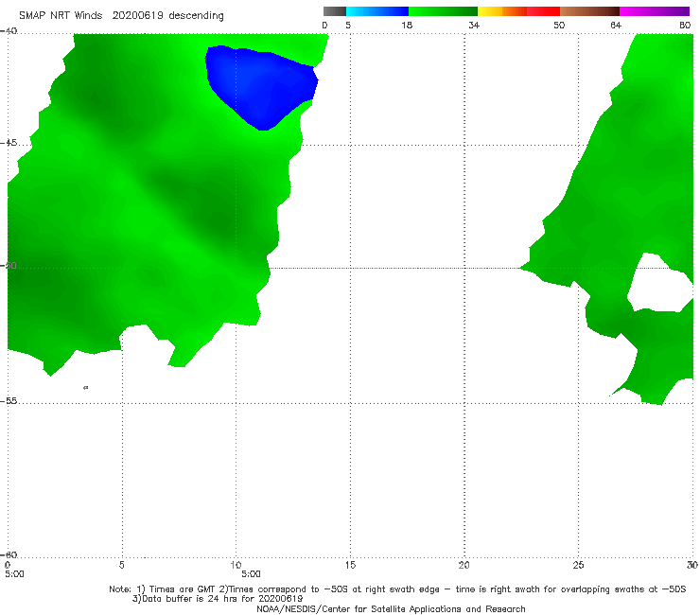Click the longitude axis label "20"
This screenshot has height=615, width=700.
coord(464,565)
